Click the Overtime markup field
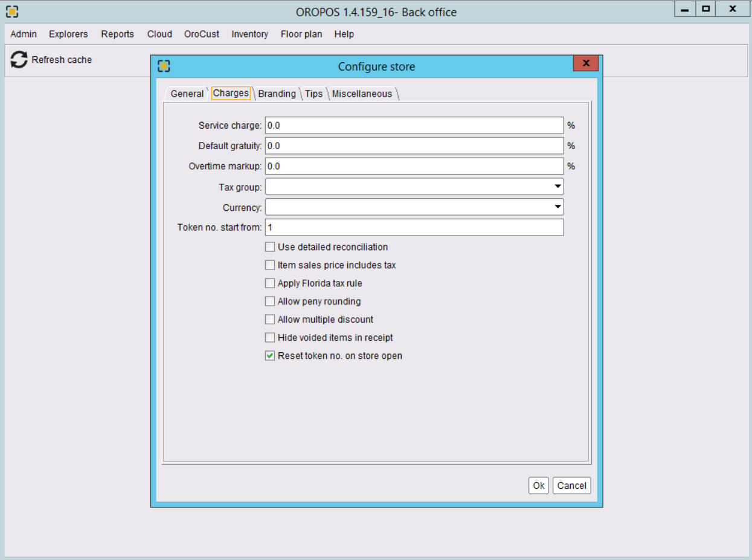Viewport: 752px width, 560px height. click(414, 166)
